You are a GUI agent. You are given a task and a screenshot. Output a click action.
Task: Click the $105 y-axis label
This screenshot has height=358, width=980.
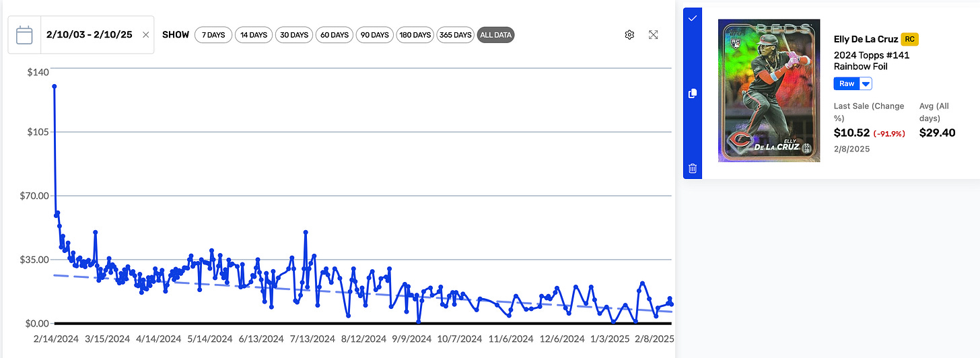(x=38, y=132)
